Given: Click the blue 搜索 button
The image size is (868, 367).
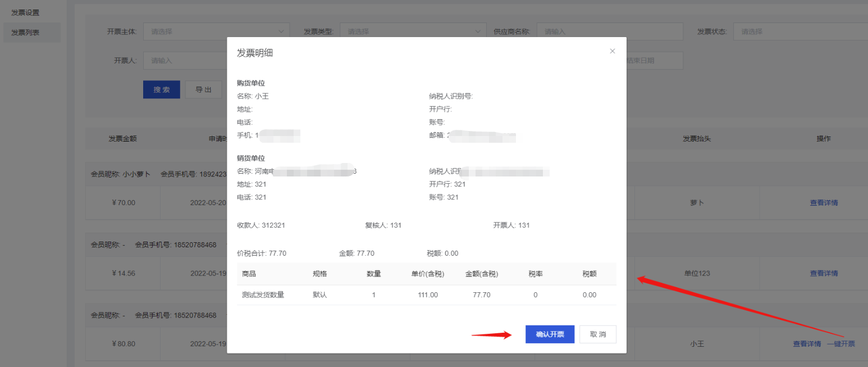Looking at the screenshot, I should pyautogui.click(x=162, y=90).
